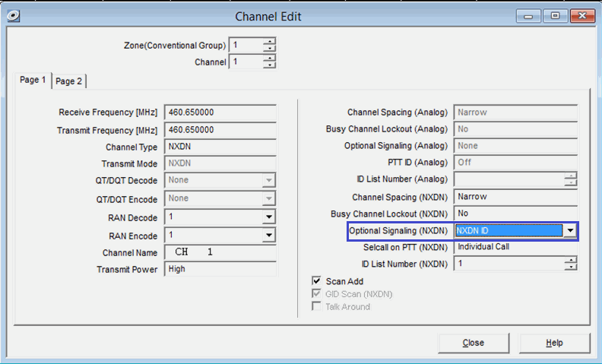The image size is (602, 364).
Task: Increase the Zone (Conventional Group) number
Action: pyautogui.click(x=270, y=42)
